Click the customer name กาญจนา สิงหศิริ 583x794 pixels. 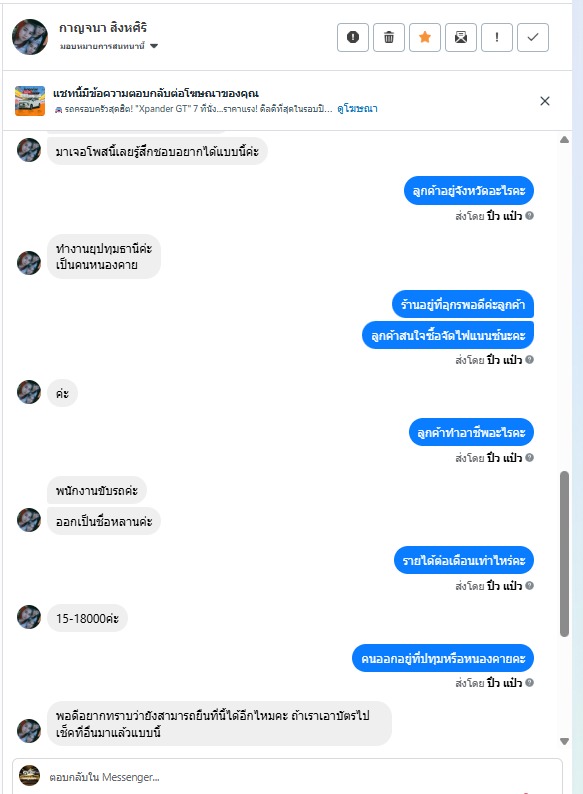pos(103,28)
